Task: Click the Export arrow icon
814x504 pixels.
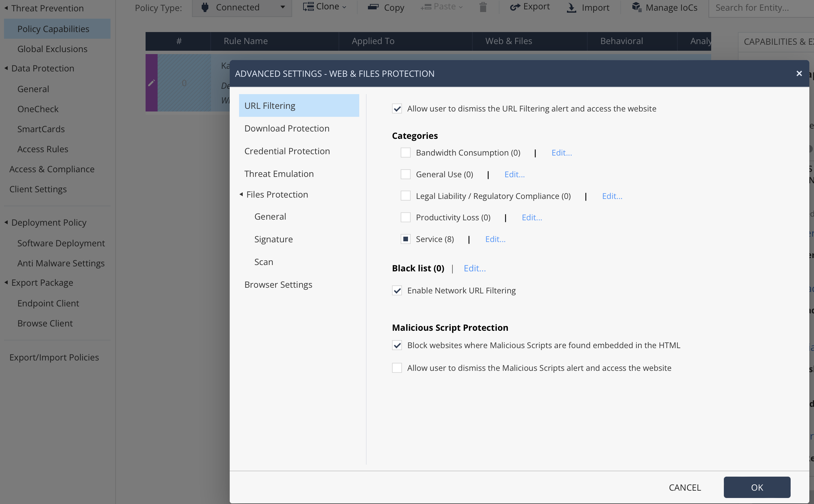Action: (x=515, y=7)
